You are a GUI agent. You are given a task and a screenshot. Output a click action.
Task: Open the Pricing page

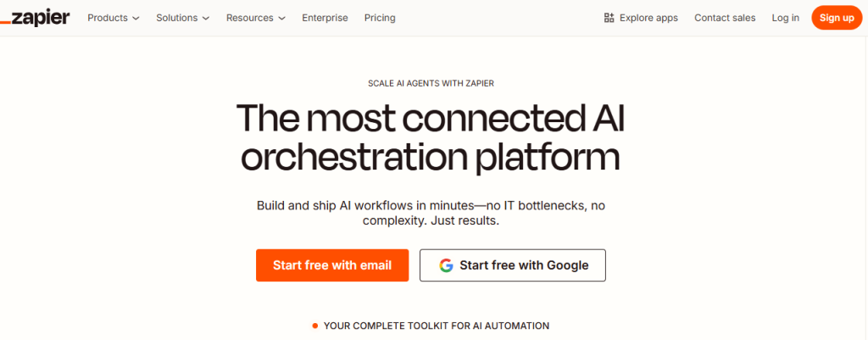tap(380, 18)
